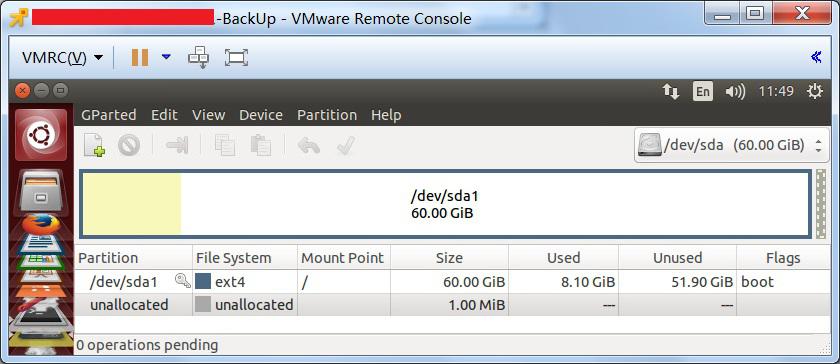This screenshot has height=364, width=840.
Task: Click the unallocated sliver beside the disk graphic
Action: coord(820,204)
